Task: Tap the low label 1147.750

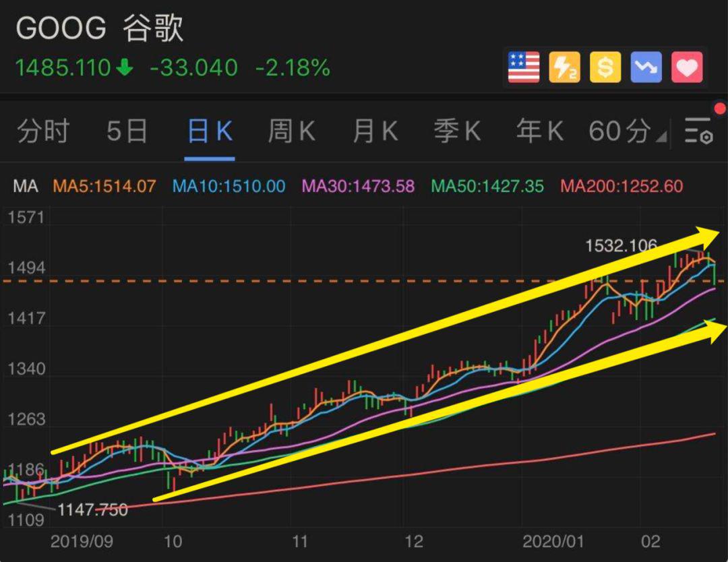Action: pyautogui.click(x=93, y=509)
